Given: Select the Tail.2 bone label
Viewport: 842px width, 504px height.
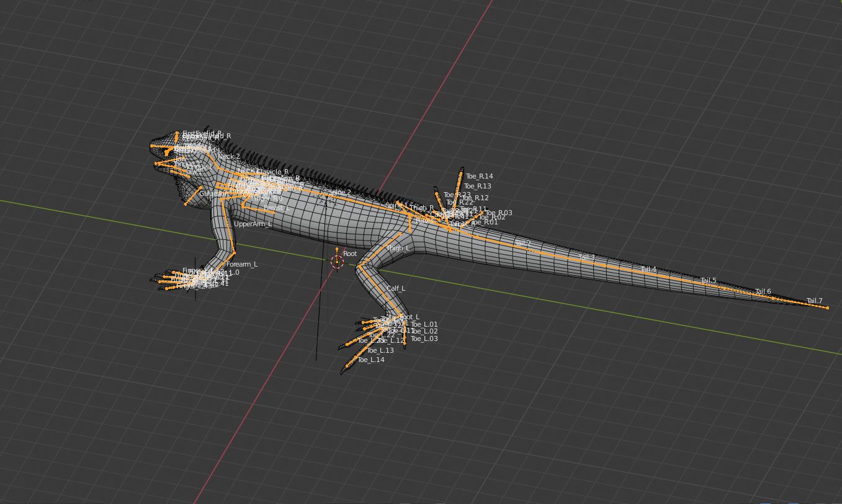Looking at the screenshot, I should point(522,243).
